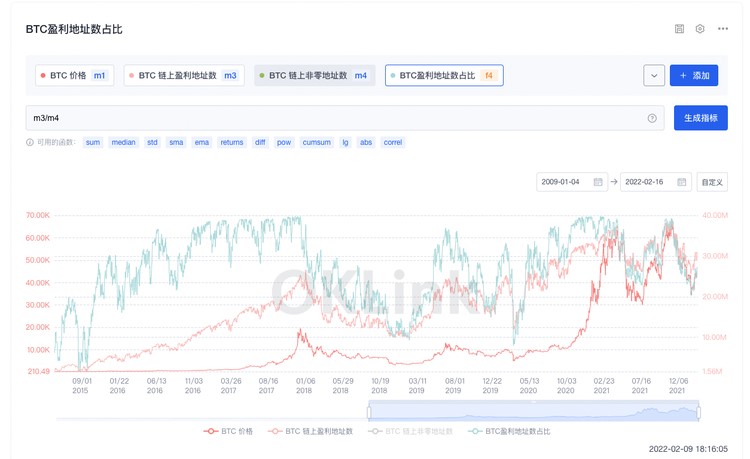
Task: Open the three-dot more options menu
Action: [723, 29]
